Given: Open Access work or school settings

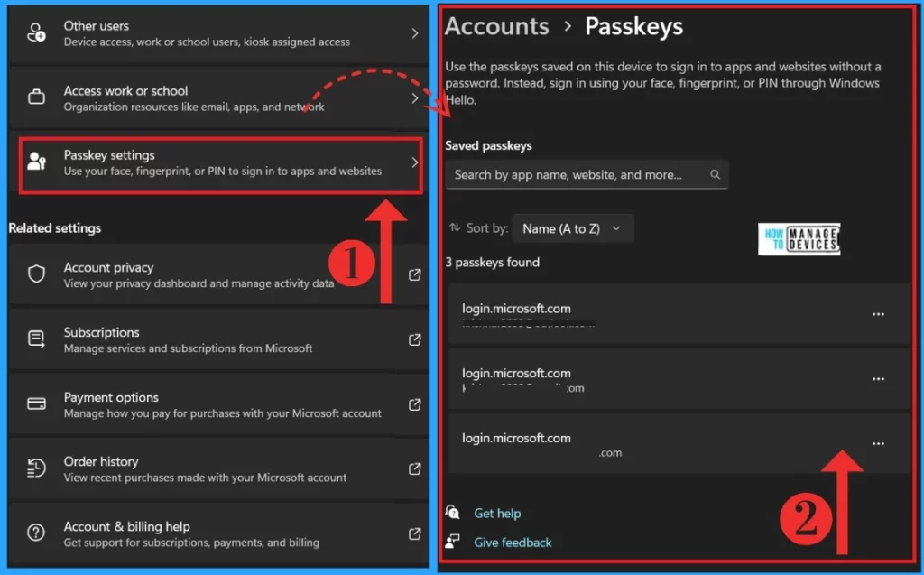Looking at the screenshot, I should [x=218, y=97].
